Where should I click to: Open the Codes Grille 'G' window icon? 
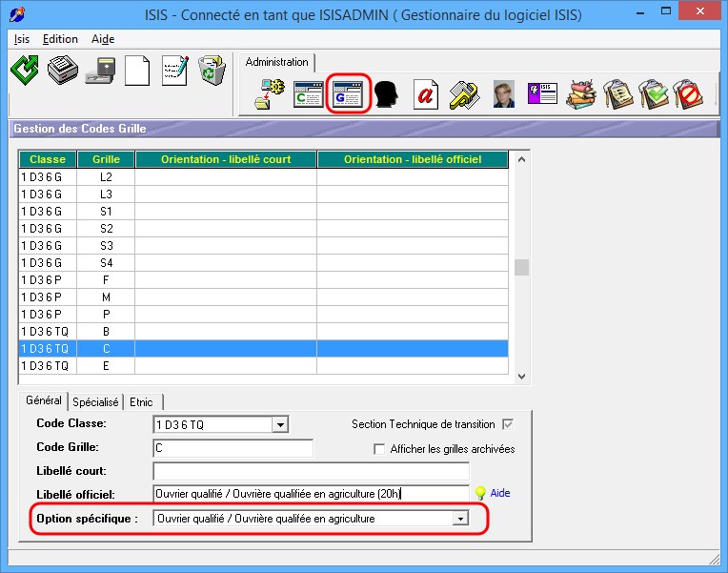pos(347,94)
